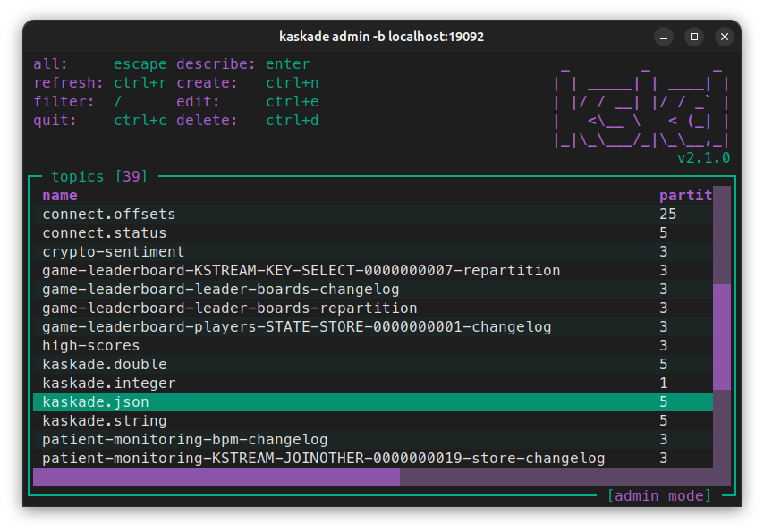Click the ctrl+d key hint
The image size is (764, 532).
click(x=293, y=121)
